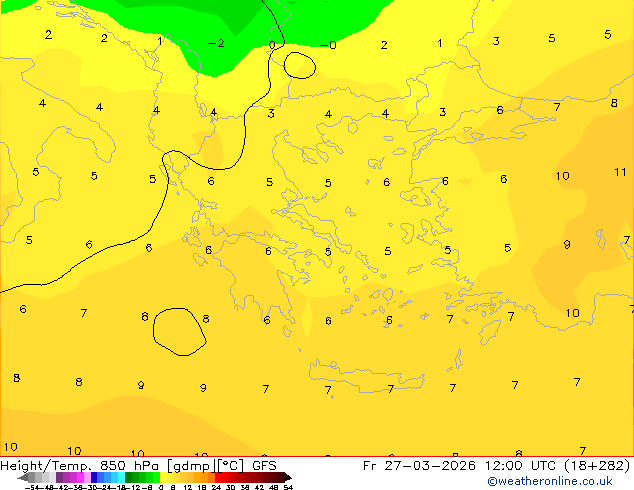Click the "-2" temperature value on the map
The height and width of the screenshot is (490, 634).
coord(216,43)
